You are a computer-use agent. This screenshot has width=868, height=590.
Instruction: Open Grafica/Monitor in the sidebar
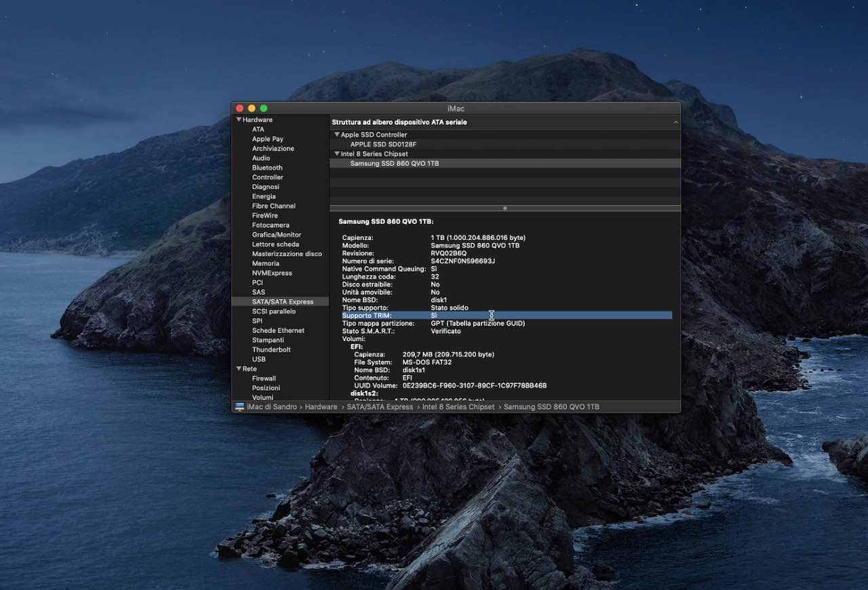(277, 235)
